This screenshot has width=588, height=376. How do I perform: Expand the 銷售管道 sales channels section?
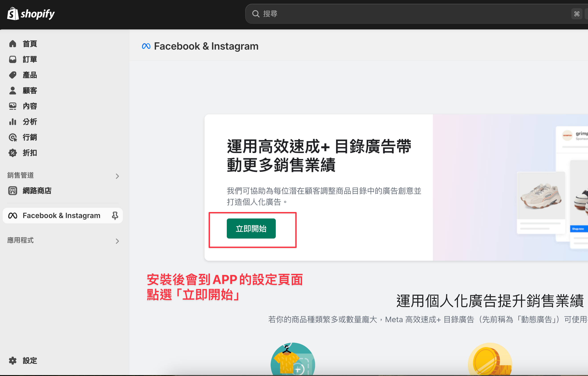click(117, 176)
